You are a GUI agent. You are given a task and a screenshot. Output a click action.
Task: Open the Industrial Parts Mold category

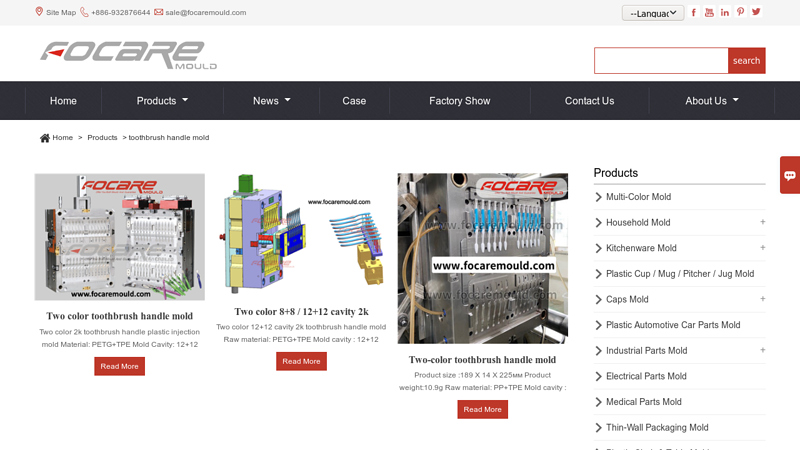646,351
